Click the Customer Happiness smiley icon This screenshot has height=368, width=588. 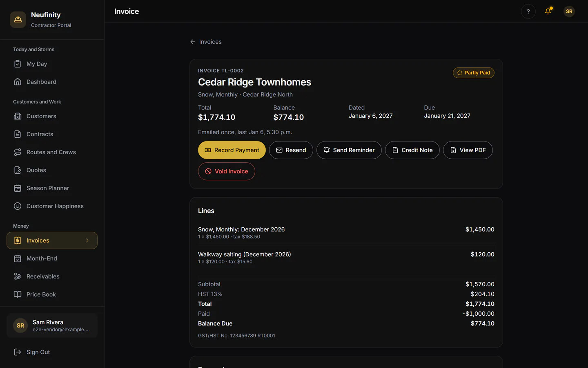pyautogui.click(x=18, y=206)
